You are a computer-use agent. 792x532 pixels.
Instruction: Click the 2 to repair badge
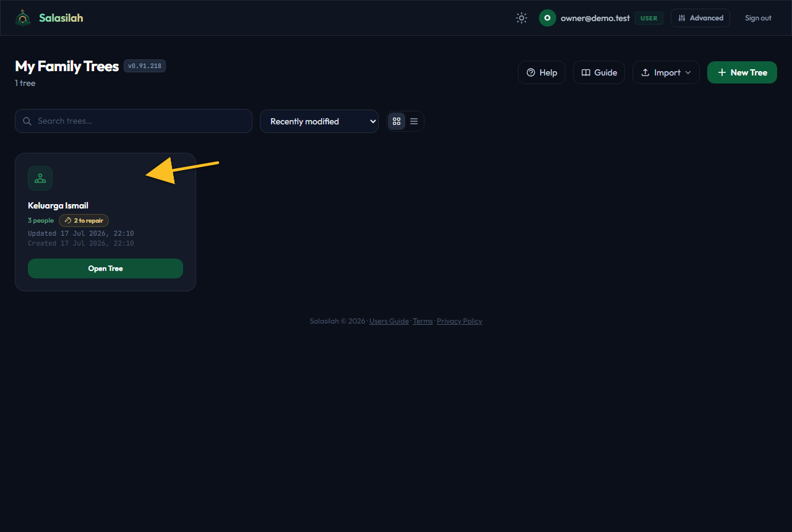(x=84, y=220)
